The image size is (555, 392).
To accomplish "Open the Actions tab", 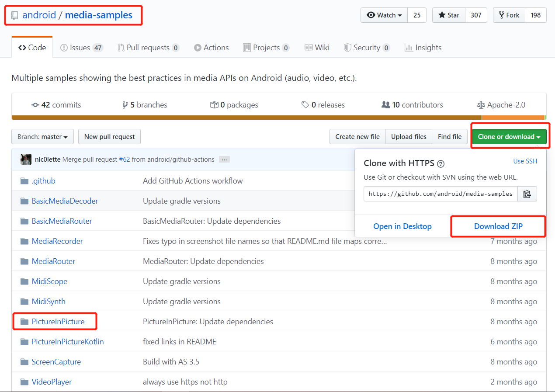I will (211, 48).
